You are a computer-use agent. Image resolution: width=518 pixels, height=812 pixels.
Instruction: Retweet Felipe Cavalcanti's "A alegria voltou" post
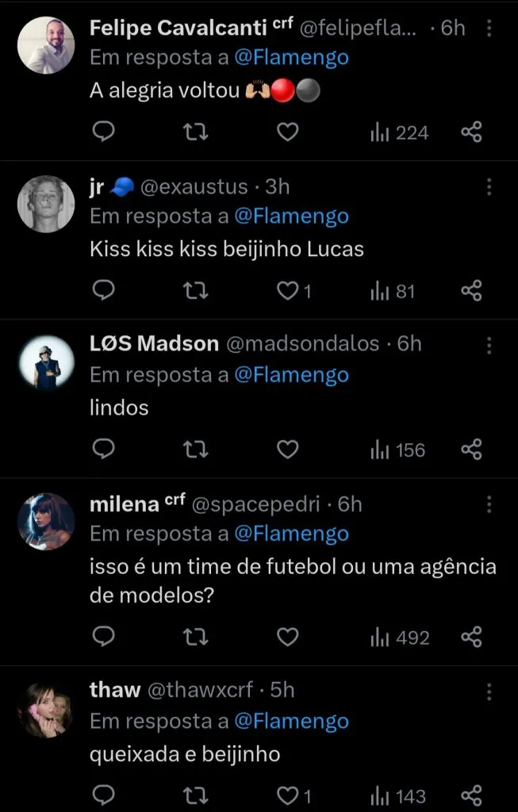click(x=195, y=132)
